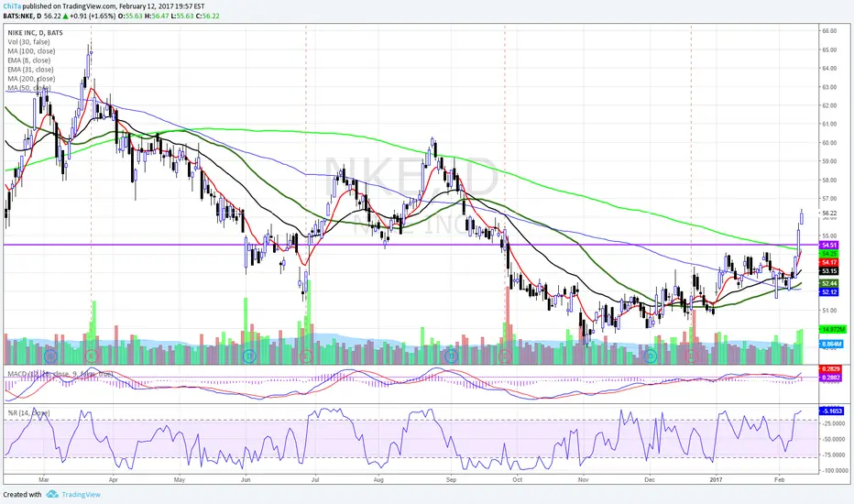Select the %R (14, close) pane label
854x504 pixels.
tap(28, 413)
